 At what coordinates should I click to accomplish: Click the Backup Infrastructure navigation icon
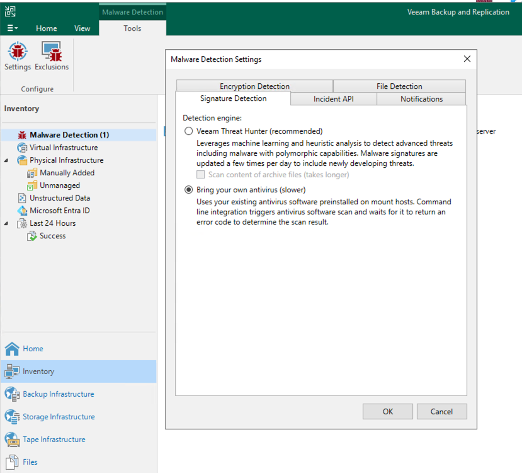(12, 394)
